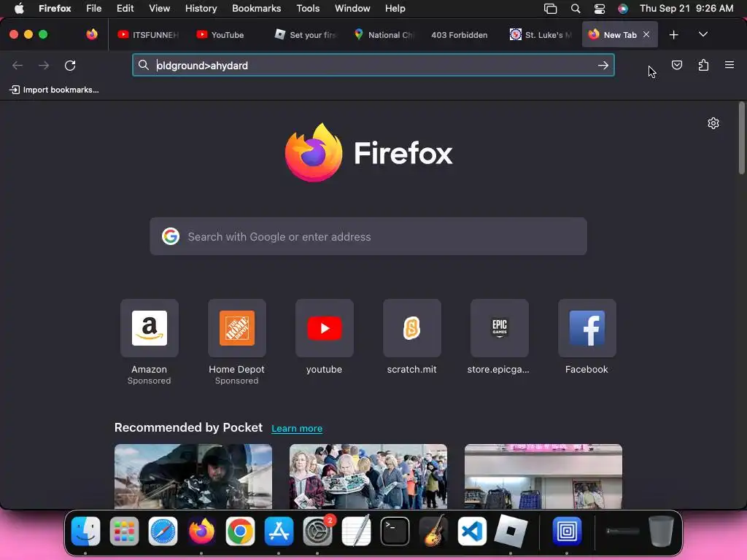Image resolution: width=747 pixels, height=560 pixels.
Task: Open the Window menu
Action: (x=352, y=8)
